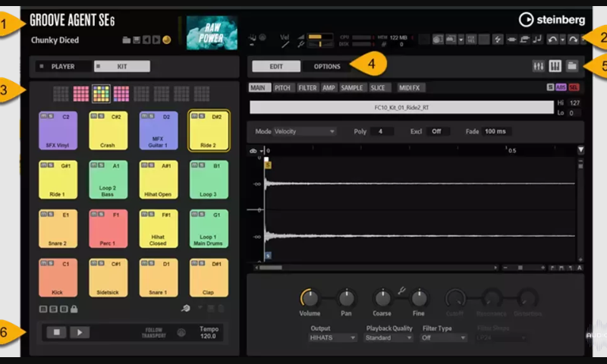The height and width of the screenshot is (364, 607).
Task: Click the save kit disk icon
Action: (137, 40)
